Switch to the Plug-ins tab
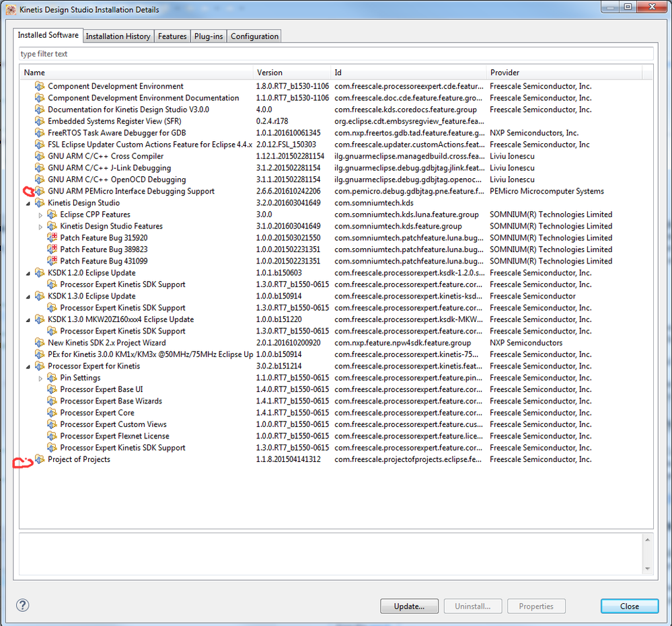This screenshot has width=672, height=626. pos(209,36)
